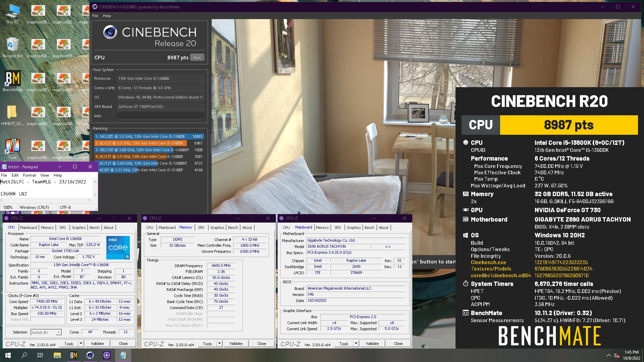Click Tools button in middle CPU-Z window
The height and width of the screenshot is (362, 644).
(x=207, y=344)
